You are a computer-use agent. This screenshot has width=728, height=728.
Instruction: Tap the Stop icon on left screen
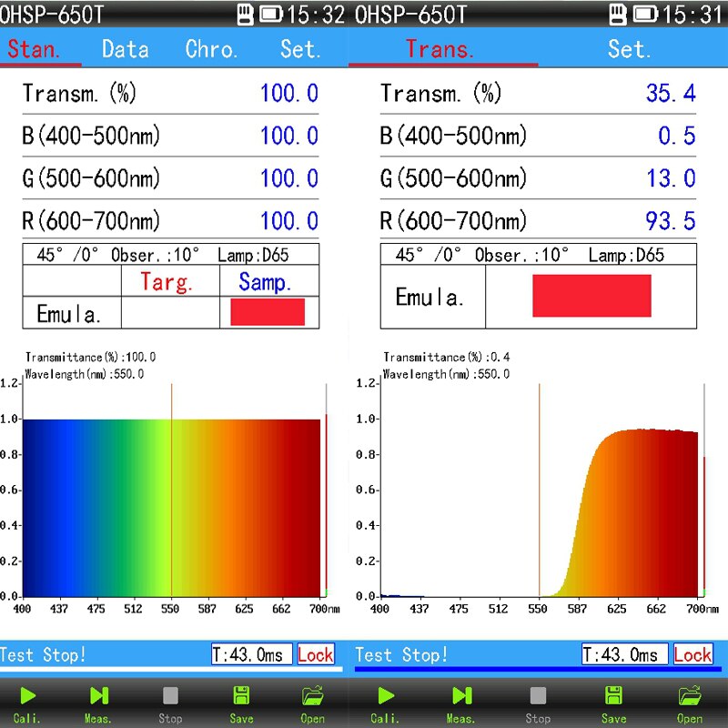point(170,695)
